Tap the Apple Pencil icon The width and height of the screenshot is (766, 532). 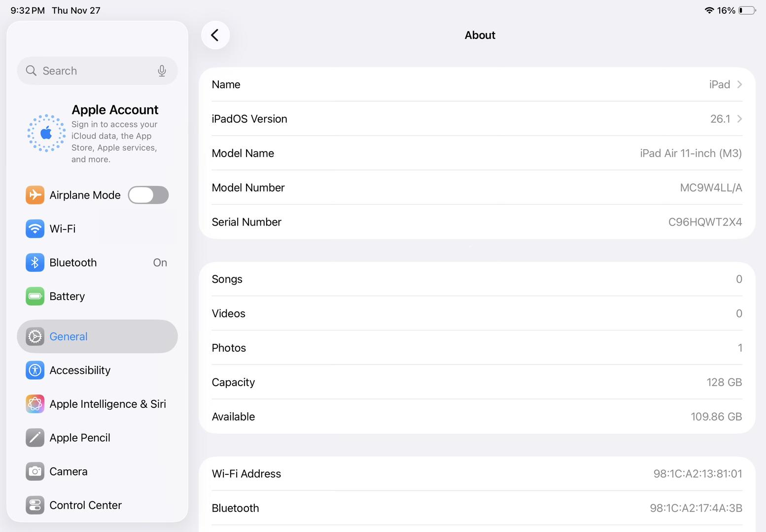point(35,437)
